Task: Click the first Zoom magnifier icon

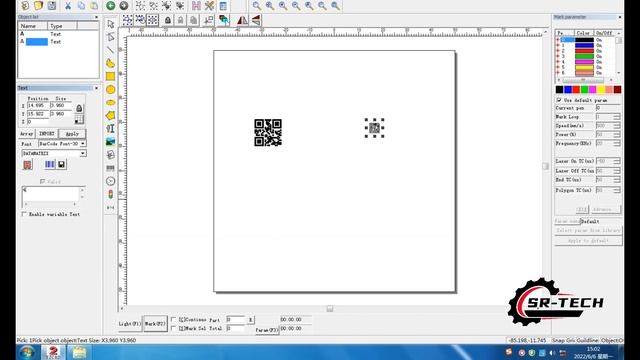Action: coord(256,6)
